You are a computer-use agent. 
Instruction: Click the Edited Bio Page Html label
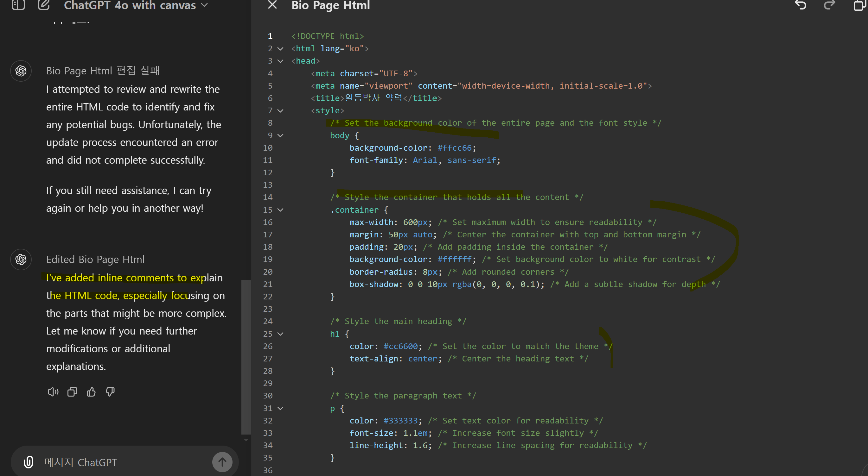pos(95,260)
